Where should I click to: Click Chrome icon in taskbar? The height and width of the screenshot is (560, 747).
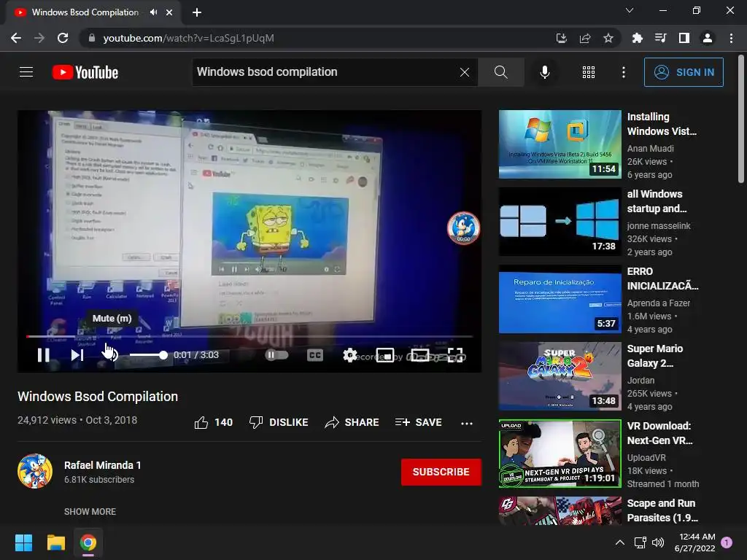[88, 542]
